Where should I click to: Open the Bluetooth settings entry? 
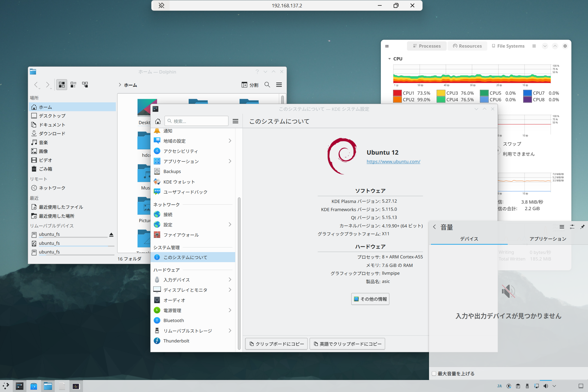[193, 320]
